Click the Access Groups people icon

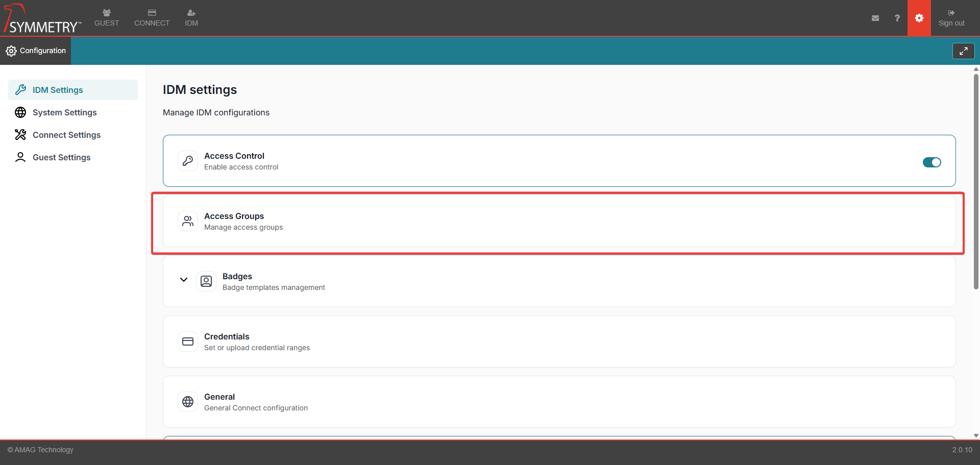(x=188, y=221)
